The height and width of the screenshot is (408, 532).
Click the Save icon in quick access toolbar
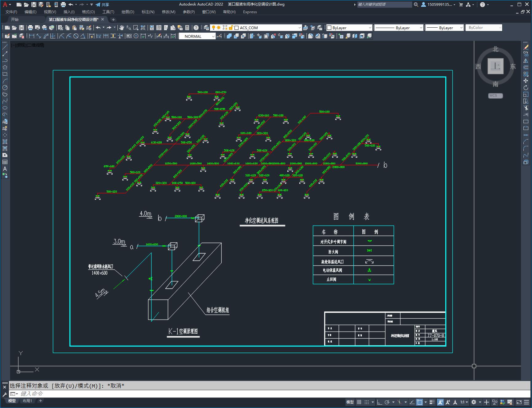34,4
